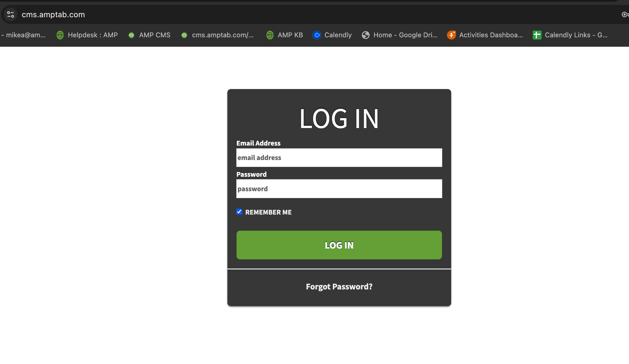This screenshot has width=629, height=364.
Task: Click the Email Address field label
Action: 258,143
